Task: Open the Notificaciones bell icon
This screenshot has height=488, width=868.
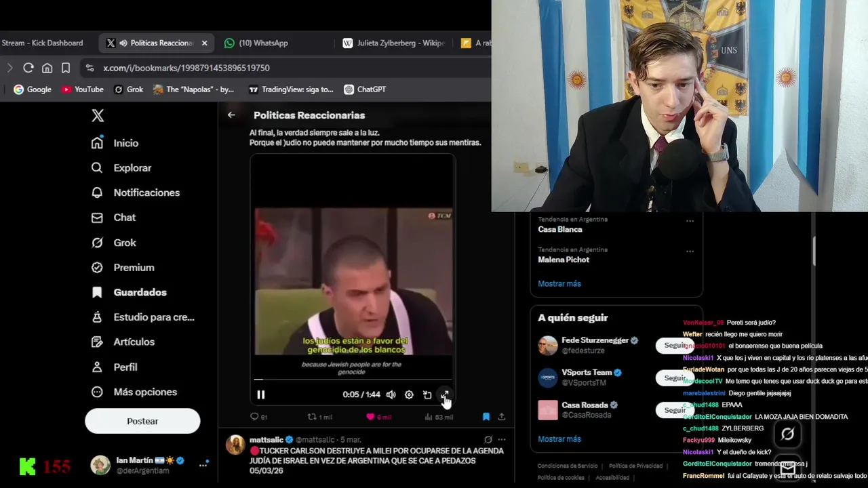Action: click(97, 192)
